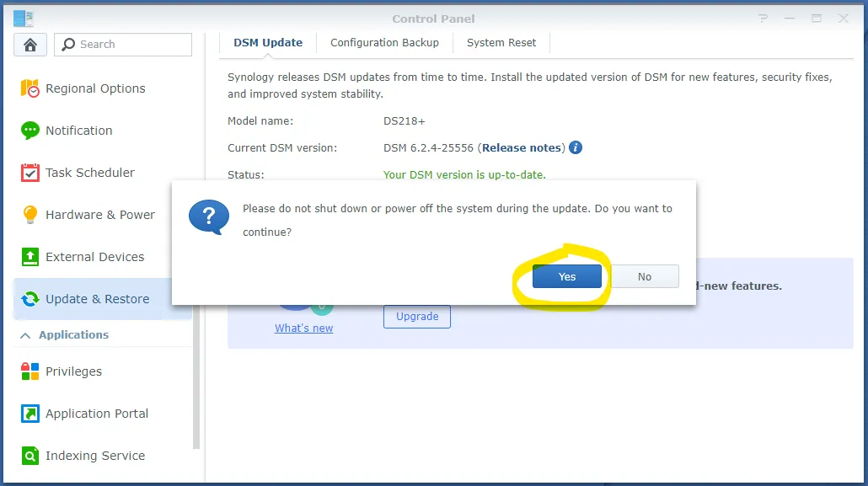Click the DS218+ model name text
The width and height of the screenshot is (868, 486).
pos(405,121)
